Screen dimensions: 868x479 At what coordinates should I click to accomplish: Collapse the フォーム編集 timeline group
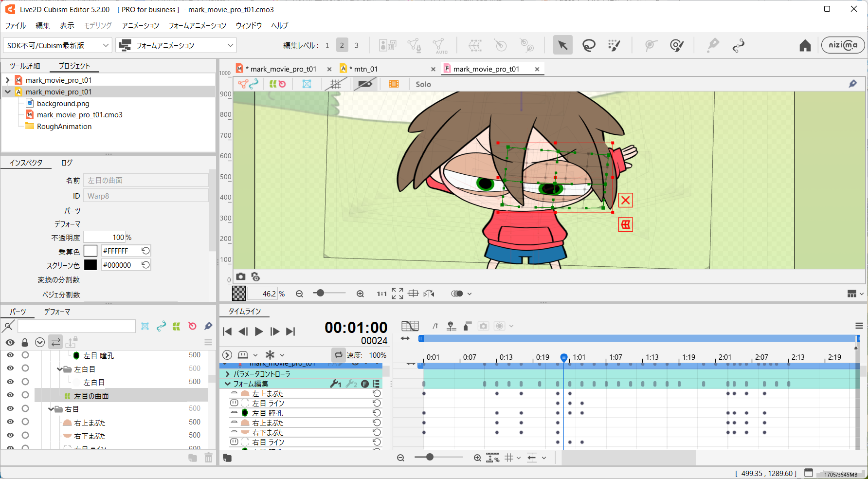point(227,384)
